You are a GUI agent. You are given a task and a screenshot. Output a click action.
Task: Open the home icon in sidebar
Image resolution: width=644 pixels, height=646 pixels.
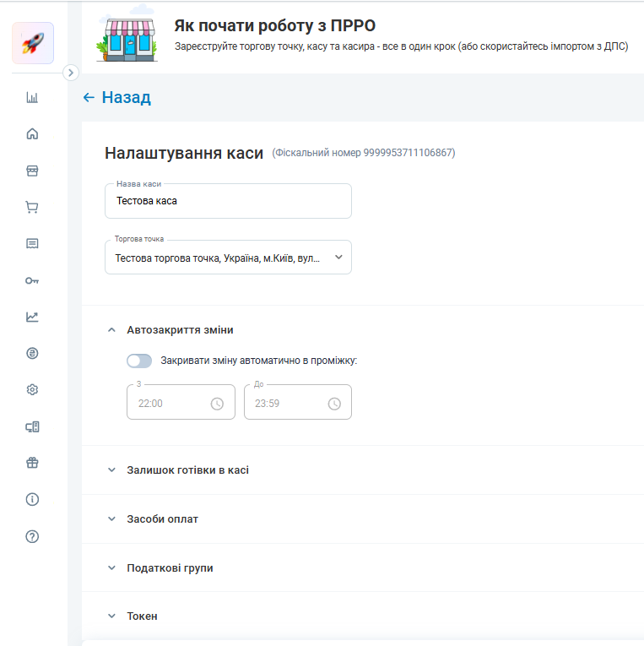pyautogui.click(x=32, y=134)
